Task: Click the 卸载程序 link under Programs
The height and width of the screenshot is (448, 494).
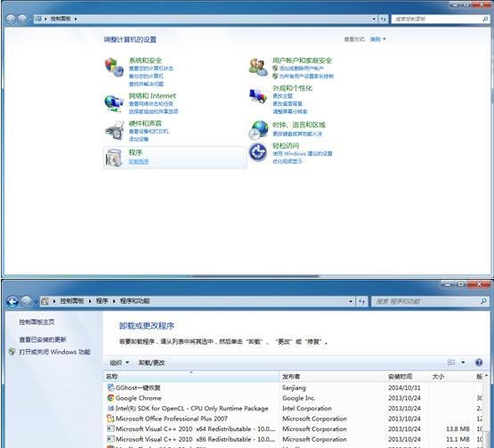Action: 139,161
